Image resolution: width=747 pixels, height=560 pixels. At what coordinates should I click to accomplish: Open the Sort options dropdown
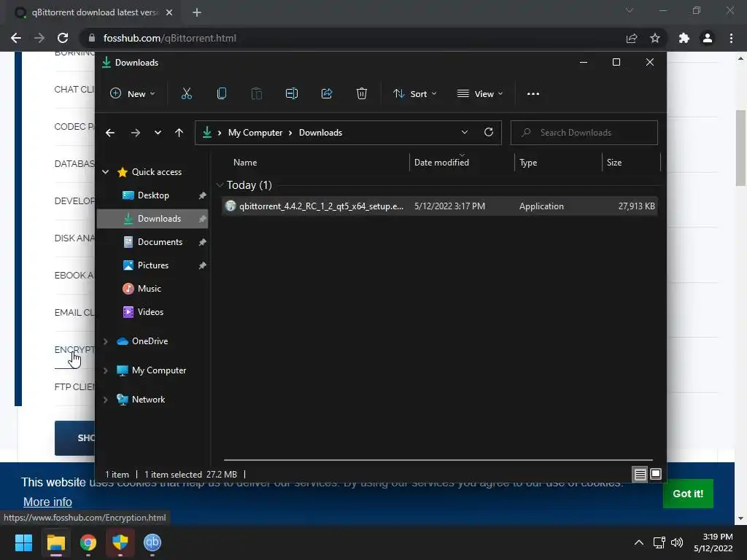pyautogui.click(x=414, y=94)
